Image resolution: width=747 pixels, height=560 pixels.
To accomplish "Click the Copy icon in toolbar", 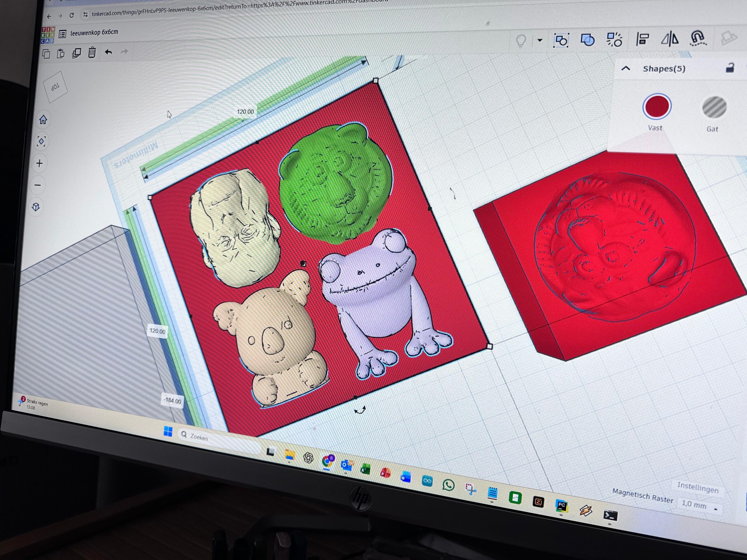I will click(x=46, y=54).
